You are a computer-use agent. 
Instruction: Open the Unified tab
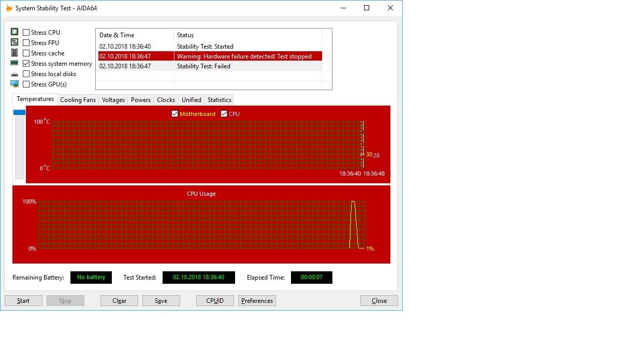coord(192,100)
